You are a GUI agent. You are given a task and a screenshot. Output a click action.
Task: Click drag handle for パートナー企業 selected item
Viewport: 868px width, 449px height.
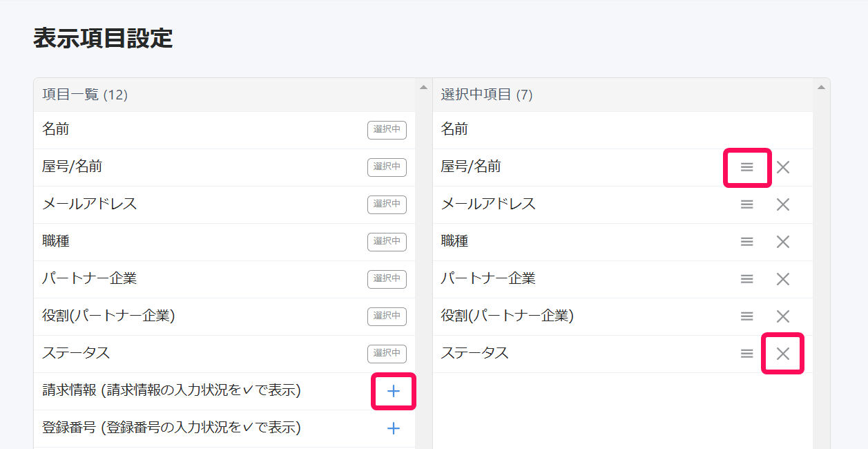click(747, 279)
